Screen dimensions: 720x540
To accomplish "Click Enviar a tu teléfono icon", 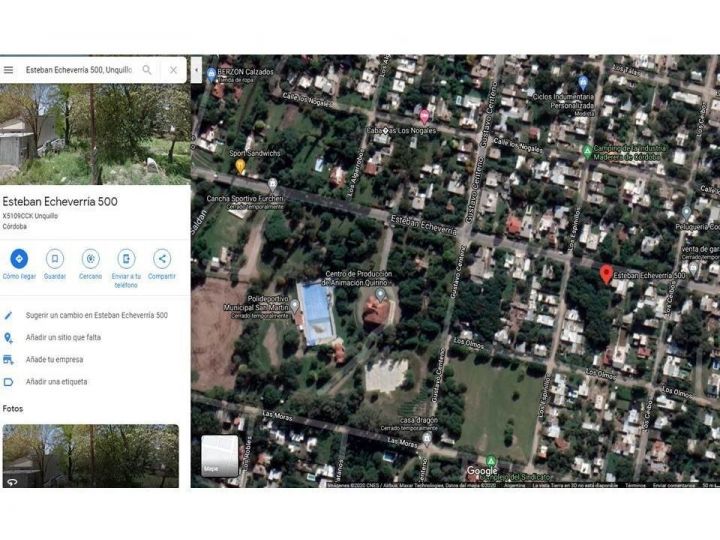I will (x=126, y=259).
